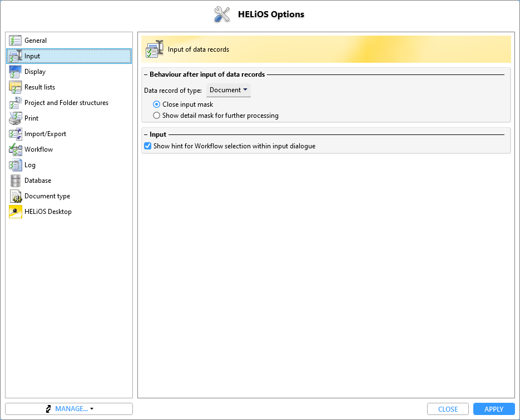Click the Close button

click(x=448, y=409)
